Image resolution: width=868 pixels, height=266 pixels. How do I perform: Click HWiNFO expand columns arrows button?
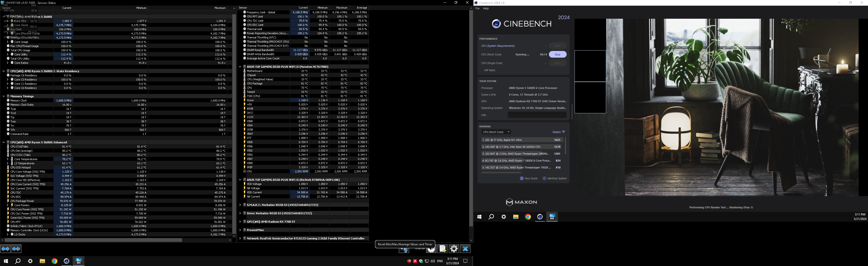pyautogui.click(x=5, y=249)
